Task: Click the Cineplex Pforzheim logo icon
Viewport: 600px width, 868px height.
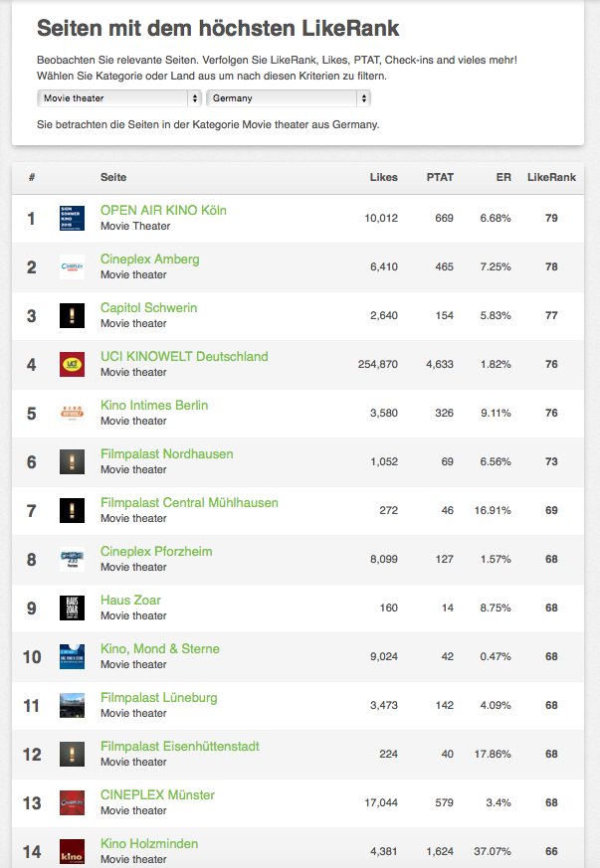Action: 72,560
